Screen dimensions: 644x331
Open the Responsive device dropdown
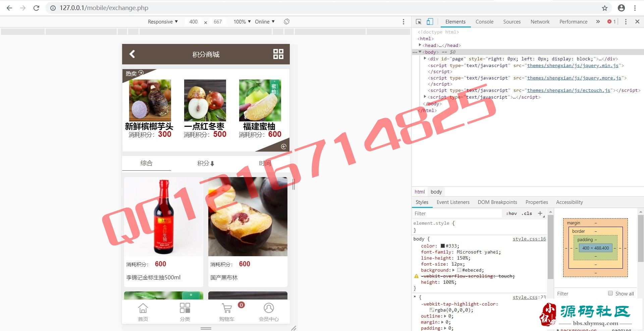163,22
